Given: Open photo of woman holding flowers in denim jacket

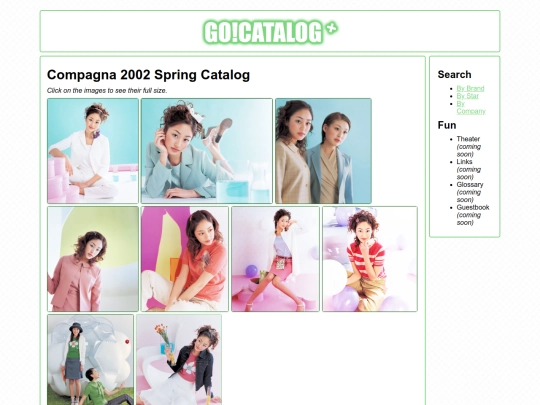Looking at the screenshot, I should click(179, 360).
